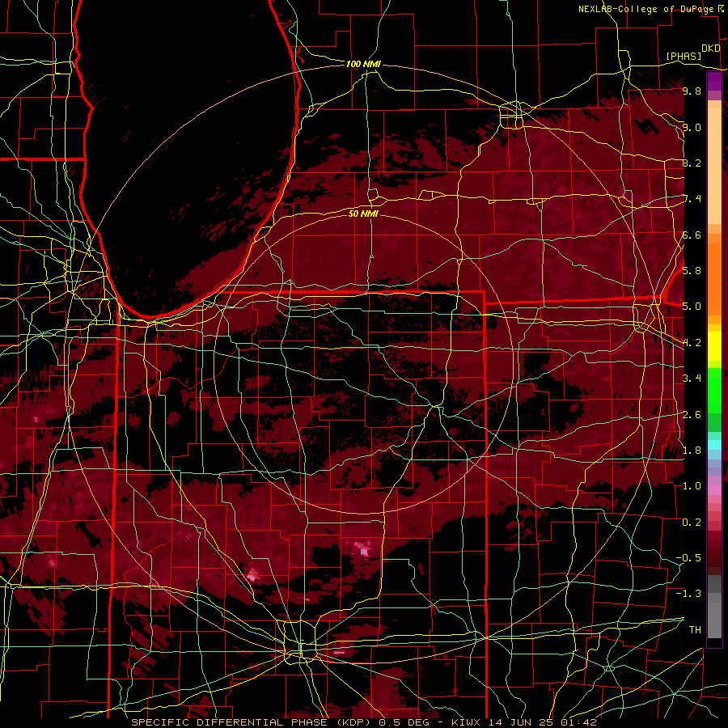Click the -0.5 scale value
Viewport: 728px width, 728px height.
[x=688, y=558]
